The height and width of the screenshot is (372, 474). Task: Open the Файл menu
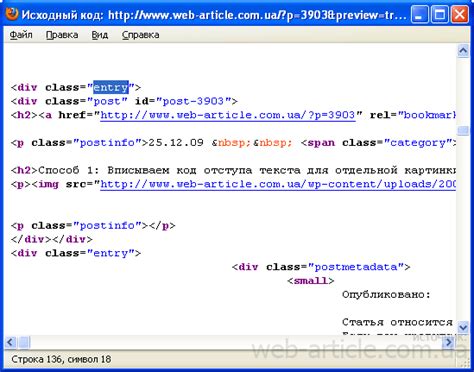pos(21,35)
